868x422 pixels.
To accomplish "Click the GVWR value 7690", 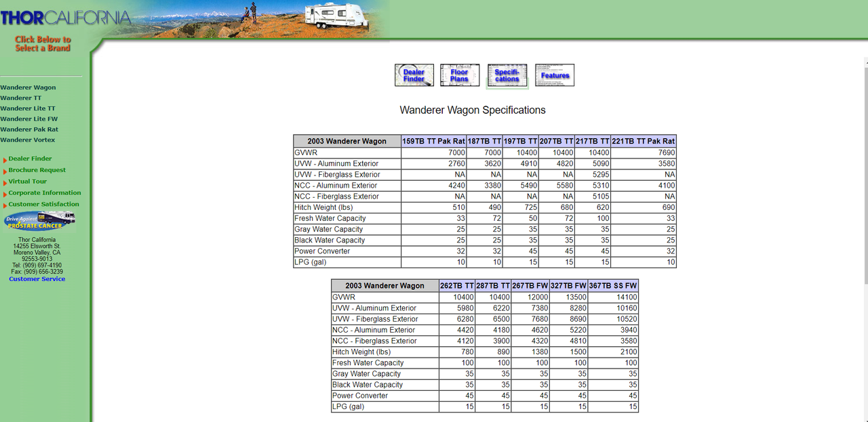I will click(667, 152).
